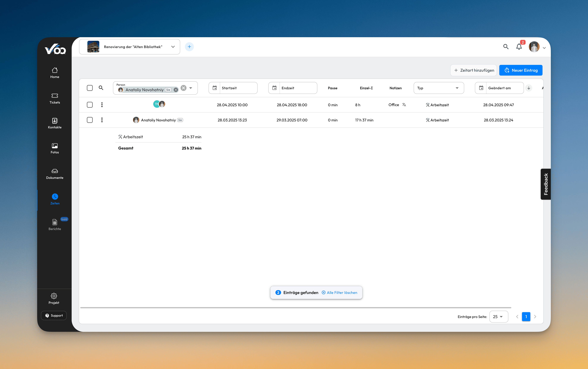Open the three-dot menu of 28.04.2025 entry
588x369 pixels.
(x=102, y=105)
